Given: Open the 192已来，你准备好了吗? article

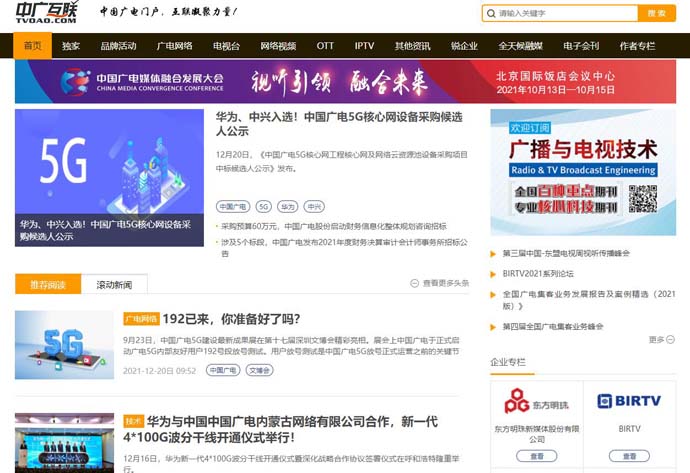Looking at the screenshot, I should tap(231, 319).
